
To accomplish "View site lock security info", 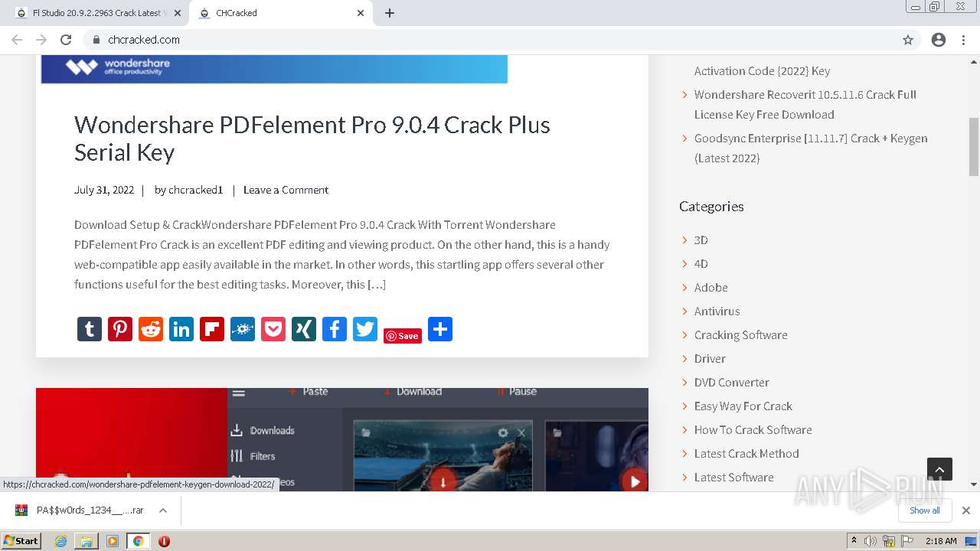I will point(96,40).
